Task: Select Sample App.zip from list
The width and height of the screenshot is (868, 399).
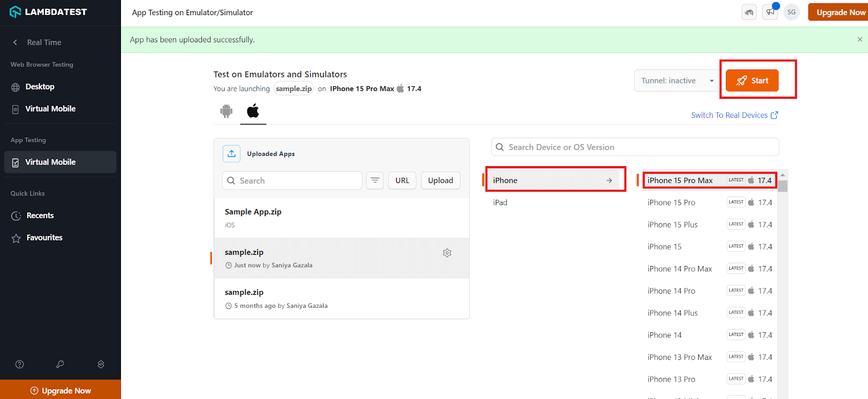Action: coord(342,218)
